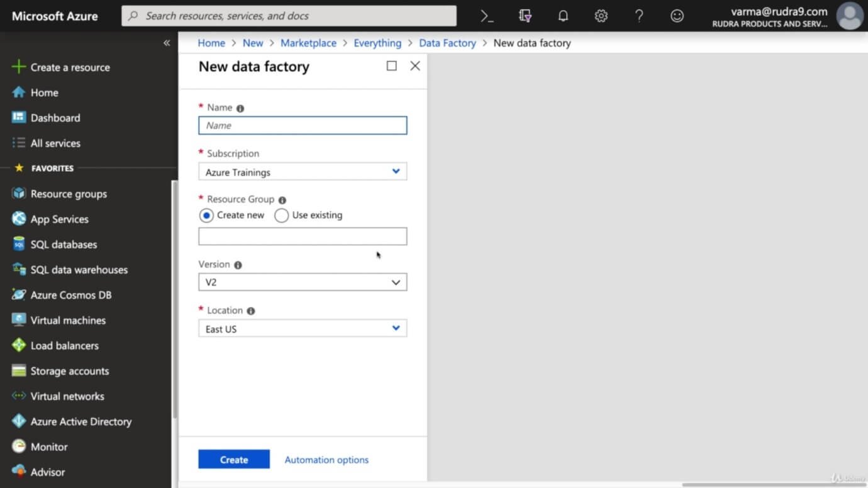Screen dimensions: 868x488
Task: Click the Azure Active Directory icon
Action: (19, 421)
